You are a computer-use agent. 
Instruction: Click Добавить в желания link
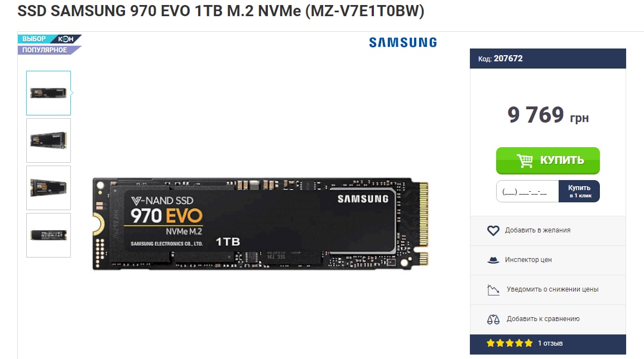pyautogui.click(x=537, y=230)
